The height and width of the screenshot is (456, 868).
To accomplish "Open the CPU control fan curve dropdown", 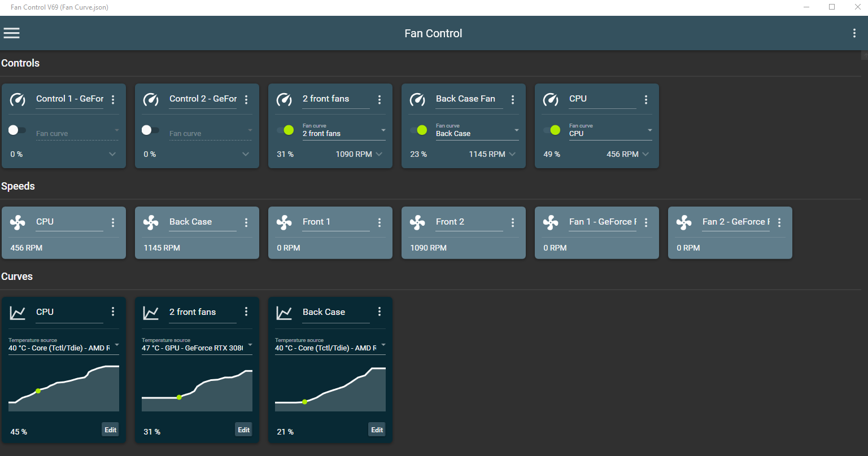I will click(x=610, y=131).
